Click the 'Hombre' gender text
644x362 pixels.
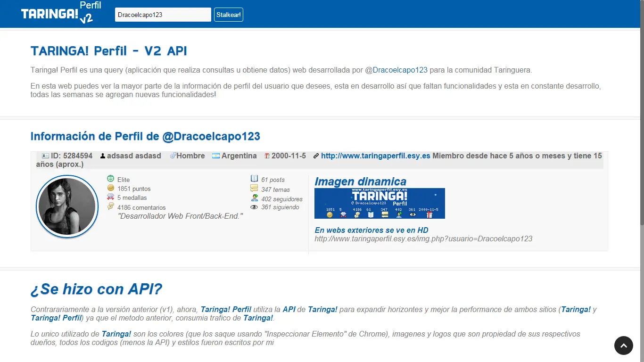(x=190, y=156)
